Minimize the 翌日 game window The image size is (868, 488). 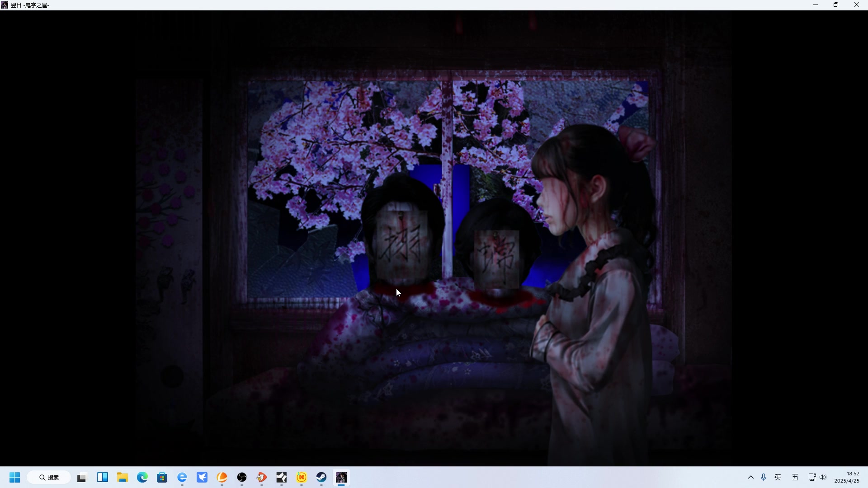816,5
